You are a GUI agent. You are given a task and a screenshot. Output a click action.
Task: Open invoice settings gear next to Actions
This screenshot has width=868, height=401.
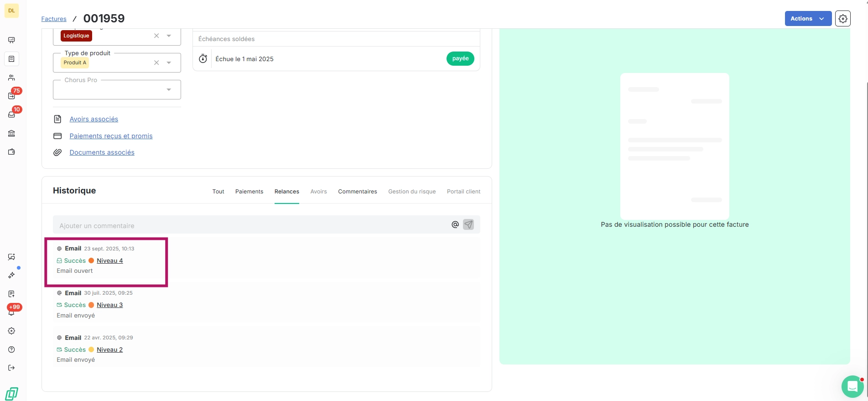(843, 19)
